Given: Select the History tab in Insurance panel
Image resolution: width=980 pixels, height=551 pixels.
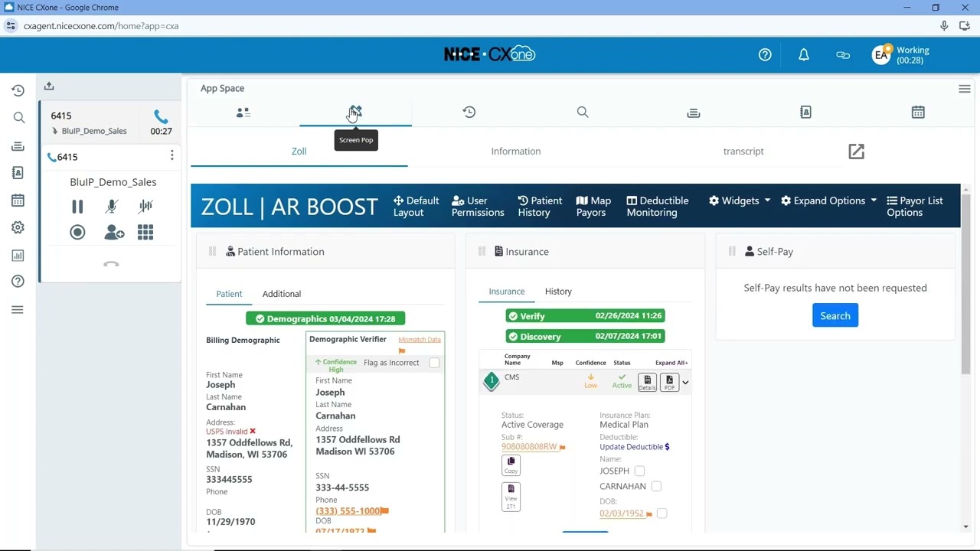Looking at the screenshot, I should (558, 292).
